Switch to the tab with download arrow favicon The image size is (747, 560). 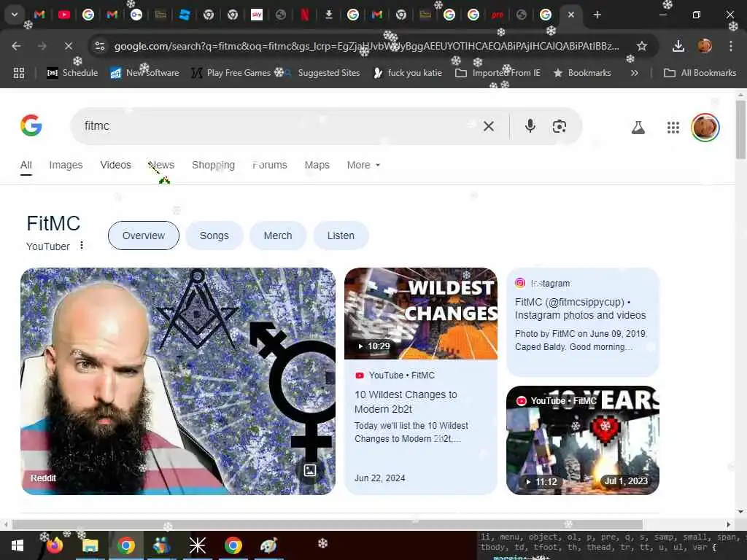(x=329, y=15)
